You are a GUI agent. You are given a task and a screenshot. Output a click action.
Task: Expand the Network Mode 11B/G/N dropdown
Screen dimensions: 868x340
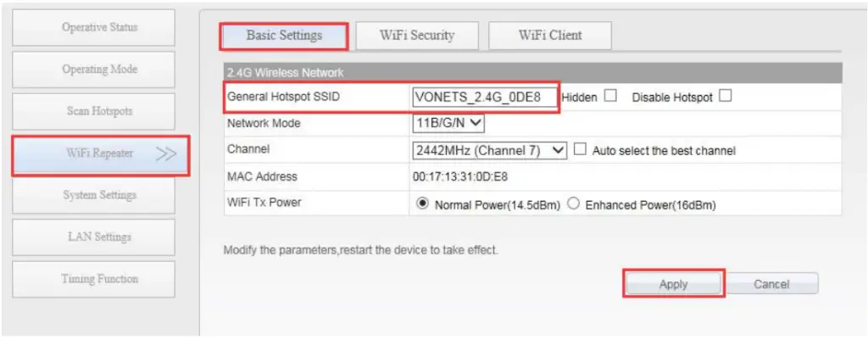pos(448,124)
